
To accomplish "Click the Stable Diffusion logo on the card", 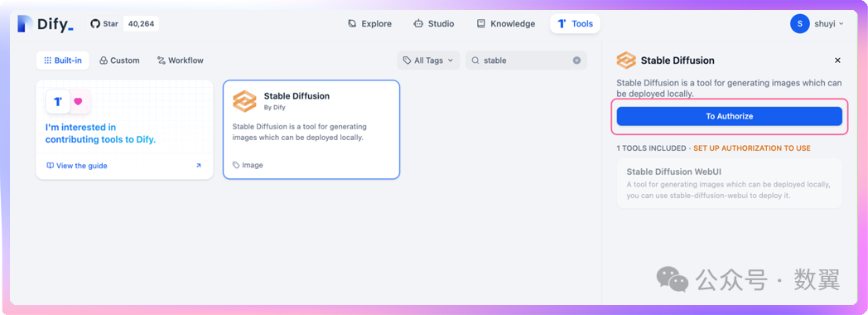I will pyautogui.click(x=244, y=101).
